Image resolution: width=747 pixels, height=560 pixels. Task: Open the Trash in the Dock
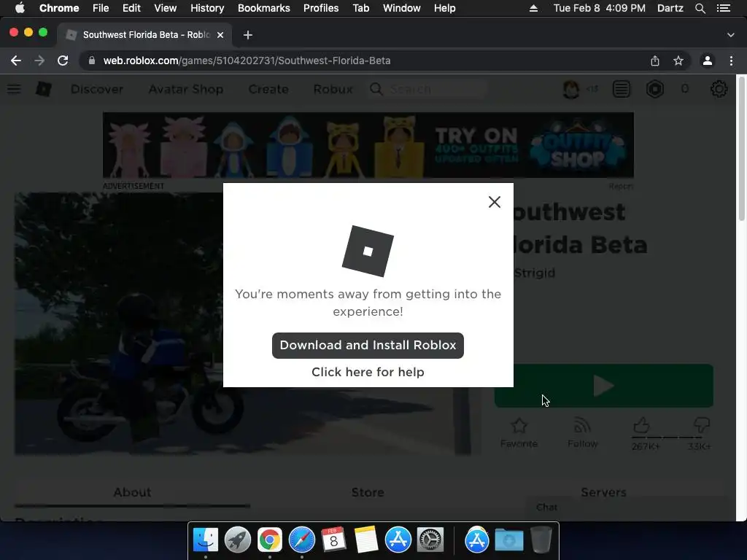(541, 540)
